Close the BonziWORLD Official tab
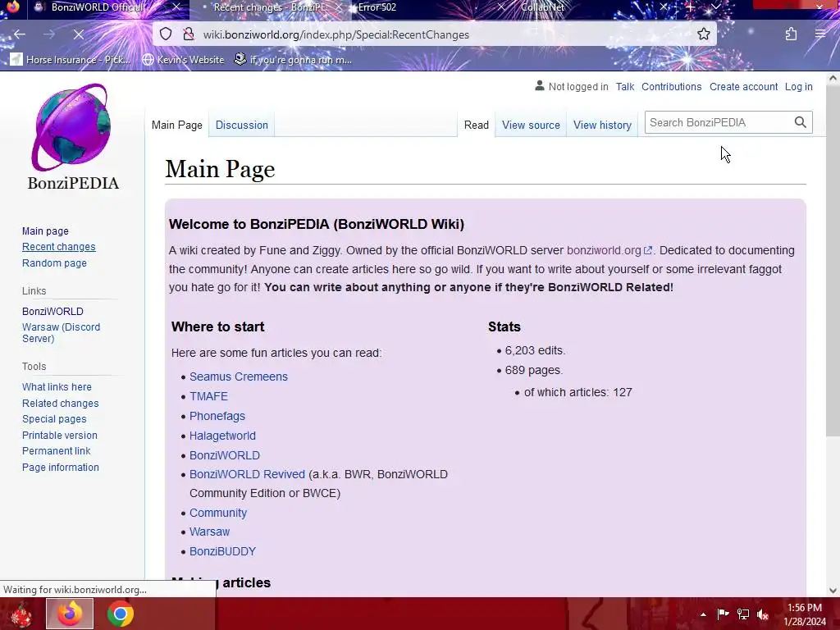Viewport: 840px width, 630px height. 176,7
